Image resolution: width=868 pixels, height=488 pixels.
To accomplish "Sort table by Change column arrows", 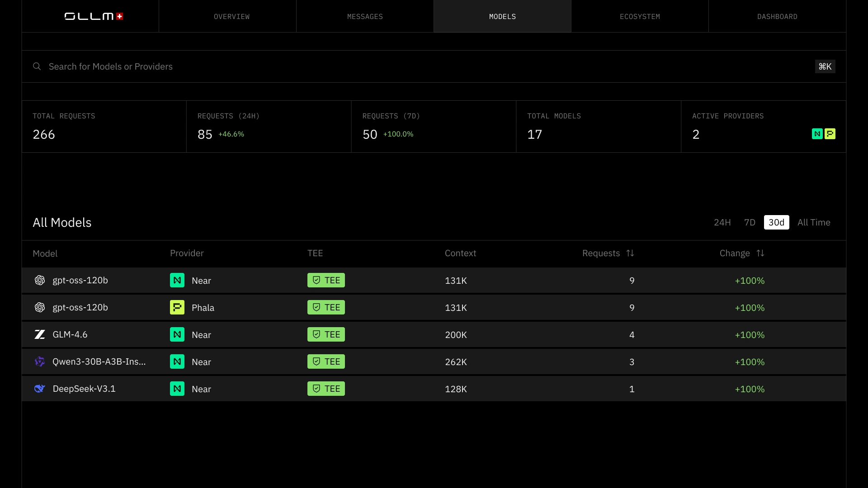I will pos(760,253).
